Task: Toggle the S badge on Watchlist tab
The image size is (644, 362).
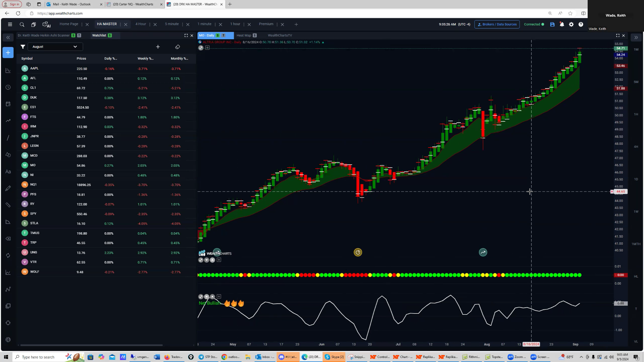Action: tap(110, 36)
